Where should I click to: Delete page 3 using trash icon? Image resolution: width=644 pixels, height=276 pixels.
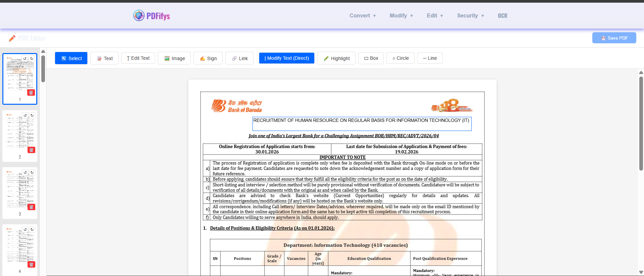31,207
